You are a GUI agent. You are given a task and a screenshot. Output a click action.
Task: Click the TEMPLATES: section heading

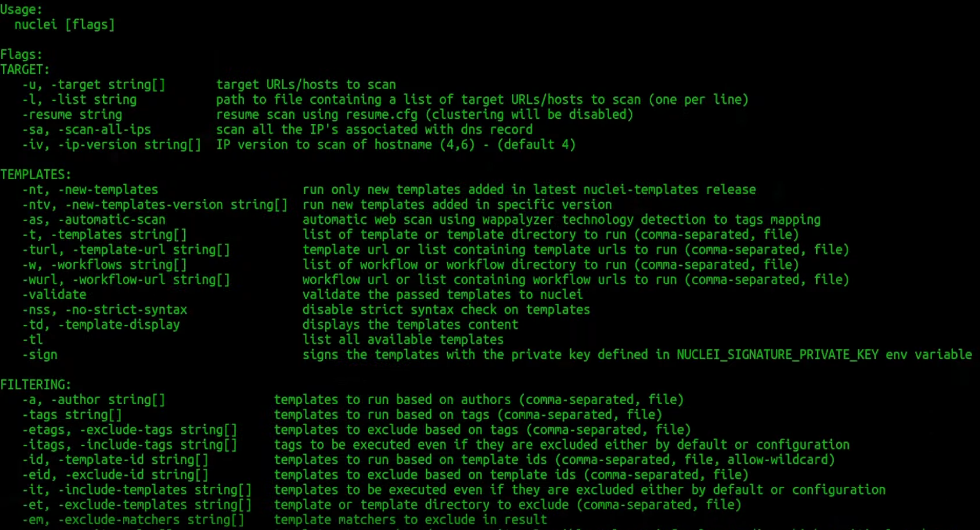tap(36, 174)
